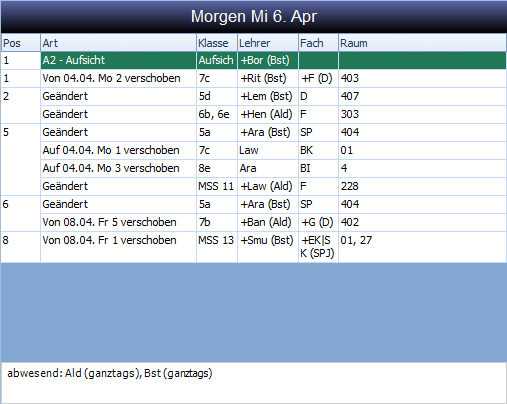The image size is (507, 404).
Task: Sort by the Art column header
Action: click(x=118, y=43)
